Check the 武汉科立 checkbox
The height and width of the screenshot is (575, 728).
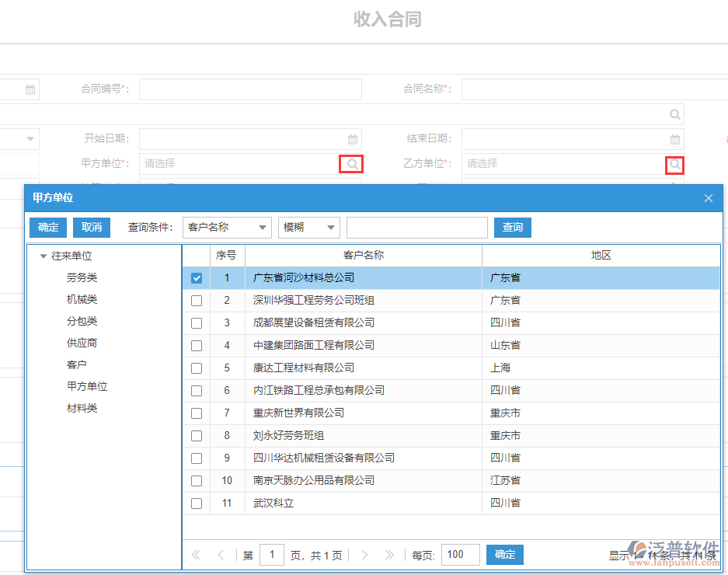197,503
